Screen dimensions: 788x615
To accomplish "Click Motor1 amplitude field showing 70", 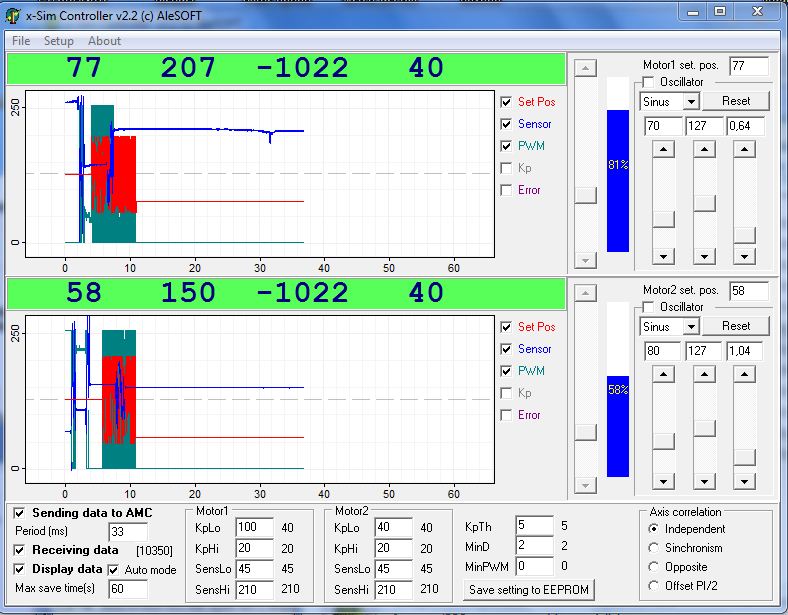I will (663, 126).
